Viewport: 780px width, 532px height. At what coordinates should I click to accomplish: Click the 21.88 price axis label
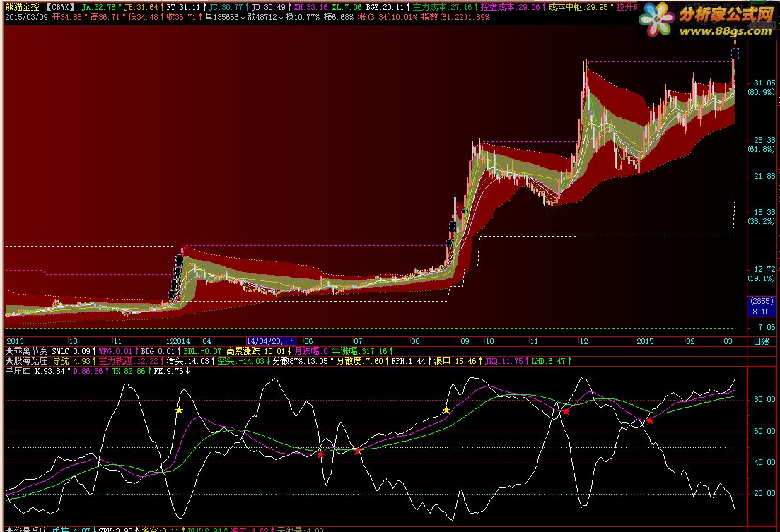pyautogui.click(x=764, y=176)
